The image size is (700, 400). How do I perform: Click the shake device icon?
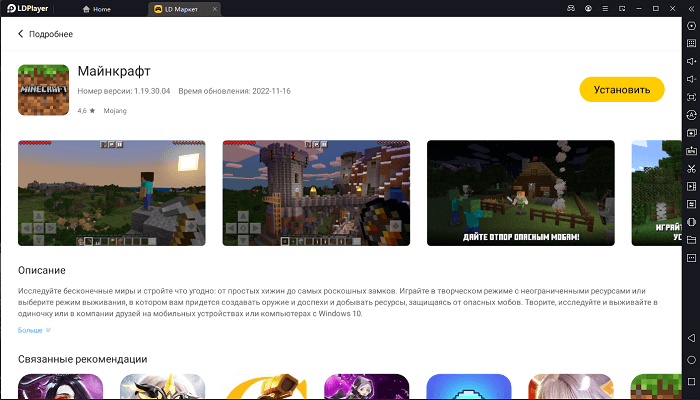pyautogui.click(x=691, y=222)
